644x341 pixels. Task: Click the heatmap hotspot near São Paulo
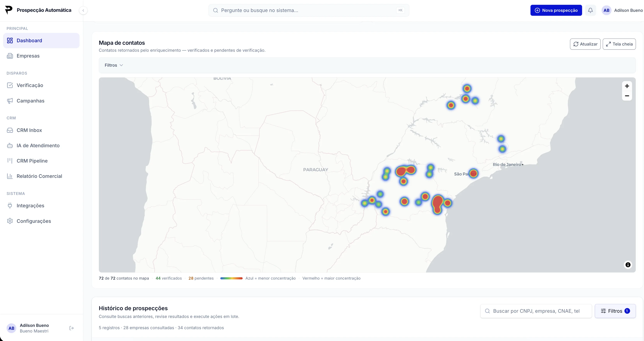(x=473, y=173)
